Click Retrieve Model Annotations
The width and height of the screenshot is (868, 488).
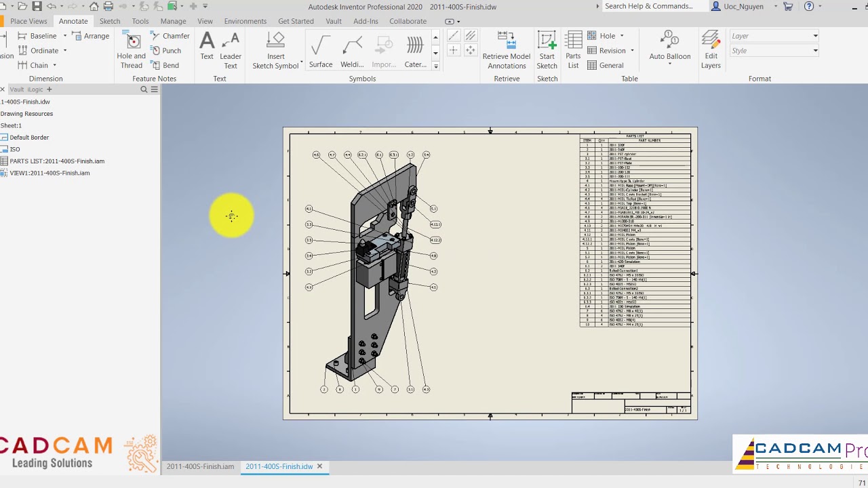click(507, 50)
